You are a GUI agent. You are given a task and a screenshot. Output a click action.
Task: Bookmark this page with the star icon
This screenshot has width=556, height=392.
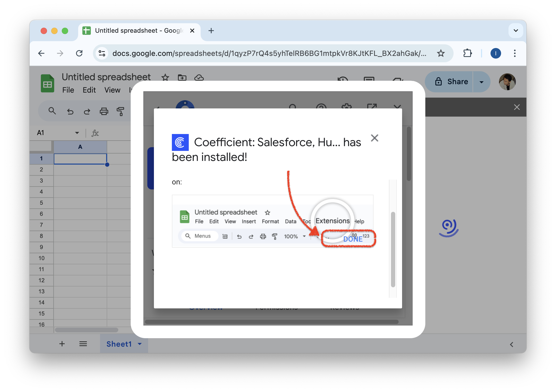coord(441,54)
